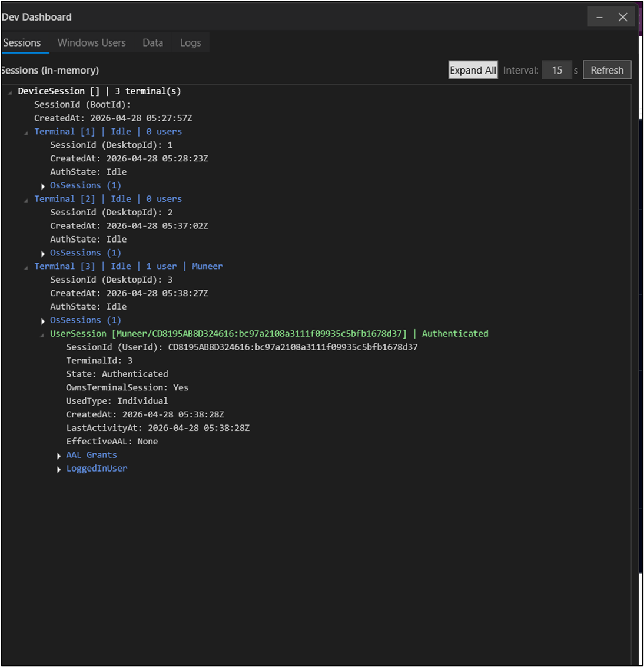Click the SessionId (BootId): row

pyautogui.click(x=82, y=104)
